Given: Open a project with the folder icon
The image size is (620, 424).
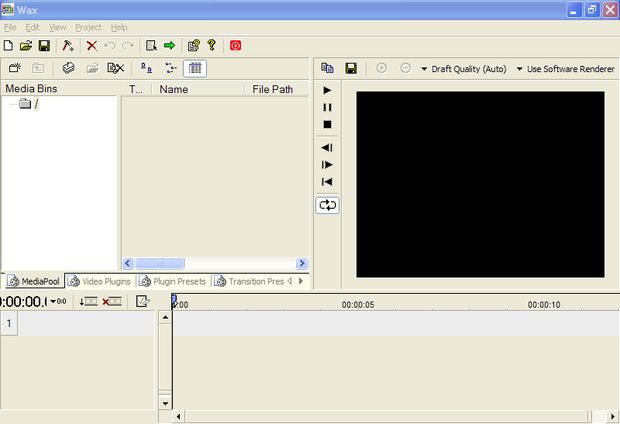Looking at the screenshot, I should click(x=26, y=45).
